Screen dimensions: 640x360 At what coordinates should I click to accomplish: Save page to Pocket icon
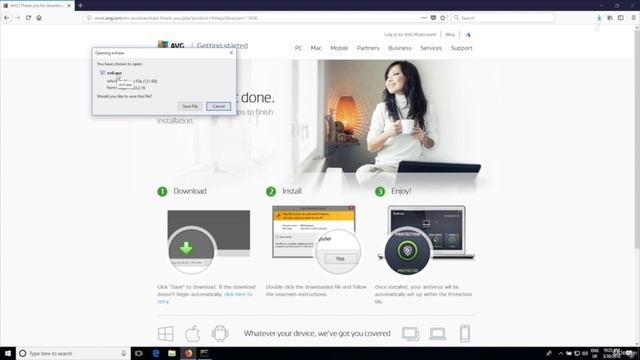click(433, 18)
